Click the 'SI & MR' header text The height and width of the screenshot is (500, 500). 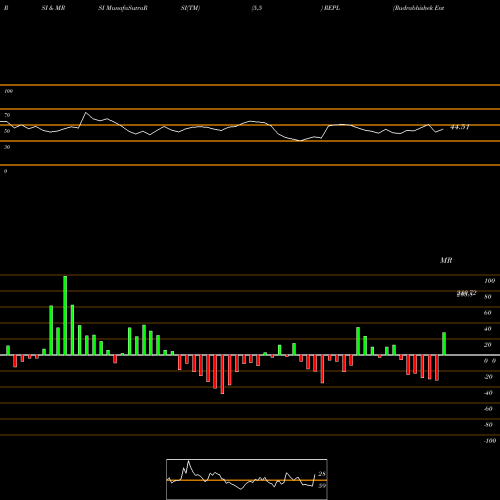pos(53,8)
